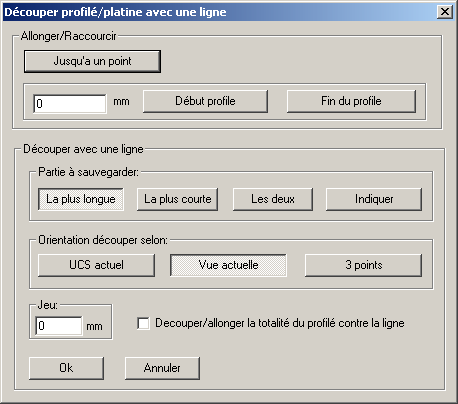Click into the Jeu value field

59,326
